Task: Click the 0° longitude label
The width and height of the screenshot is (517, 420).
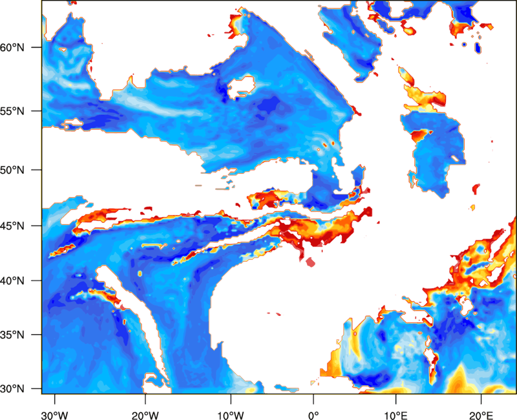Action: (313, 415)
